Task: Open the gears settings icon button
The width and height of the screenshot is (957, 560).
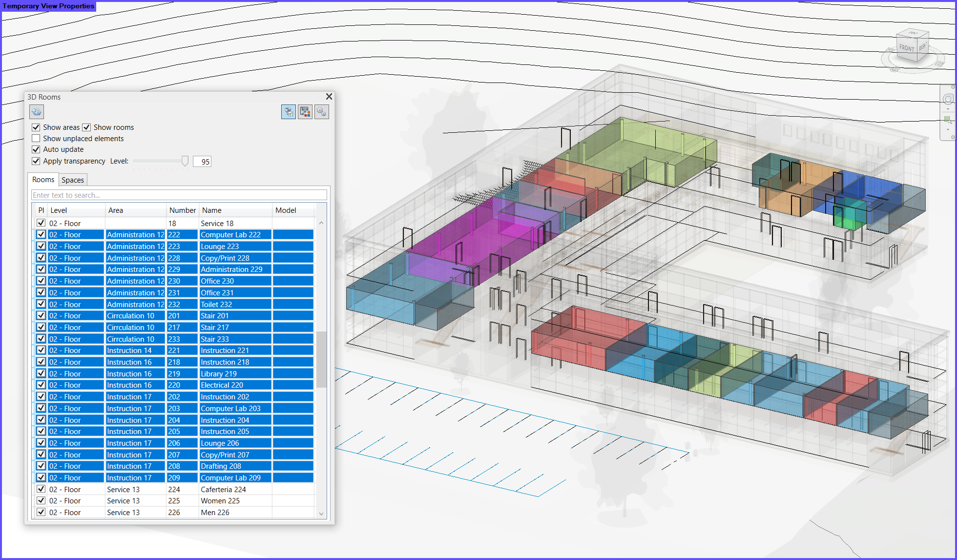Action: [321, 112]
